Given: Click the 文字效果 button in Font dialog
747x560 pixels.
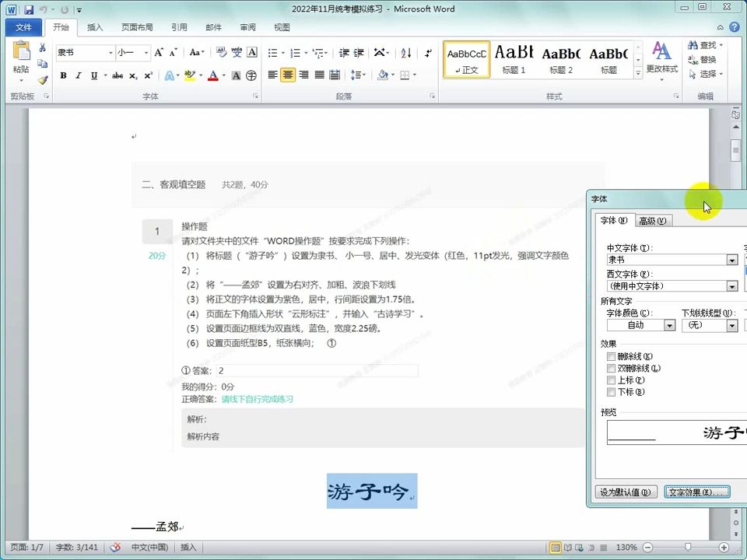Looking at the screenshot, I should pos(695,492).
